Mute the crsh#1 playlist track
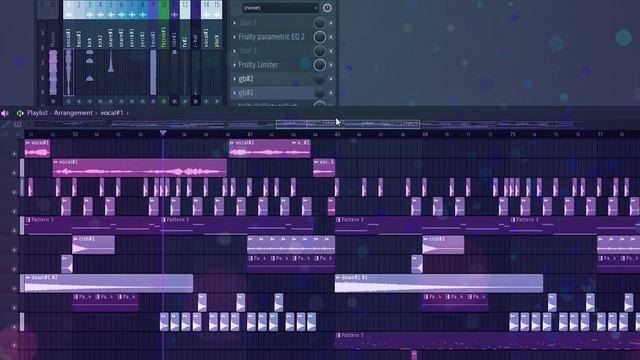 click(x=15, y=250)
